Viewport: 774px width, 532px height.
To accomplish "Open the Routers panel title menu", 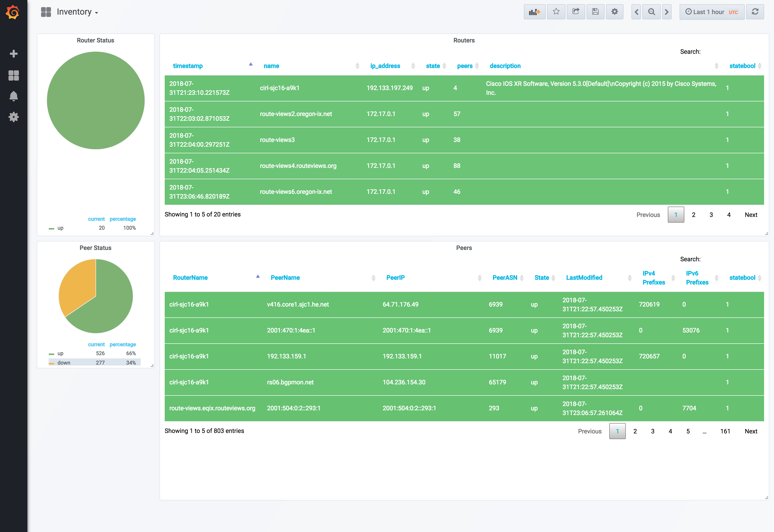I will click(x=464, y=40).
